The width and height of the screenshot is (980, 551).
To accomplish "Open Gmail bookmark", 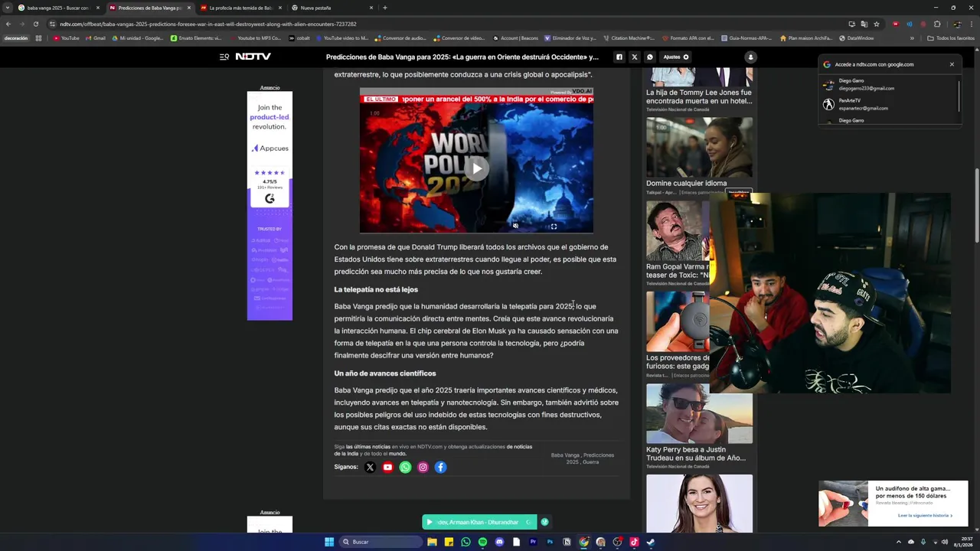I will coord(95,38).
